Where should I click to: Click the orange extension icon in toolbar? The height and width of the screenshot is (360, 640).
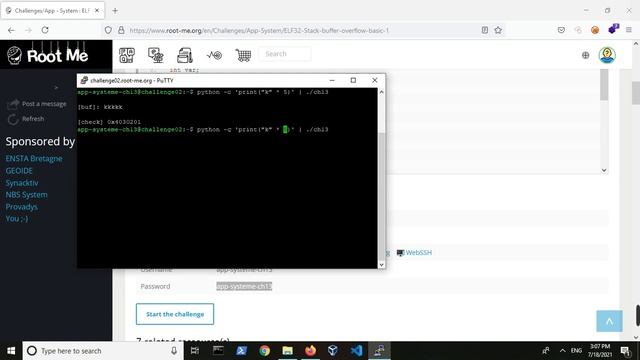coord(595,30)
